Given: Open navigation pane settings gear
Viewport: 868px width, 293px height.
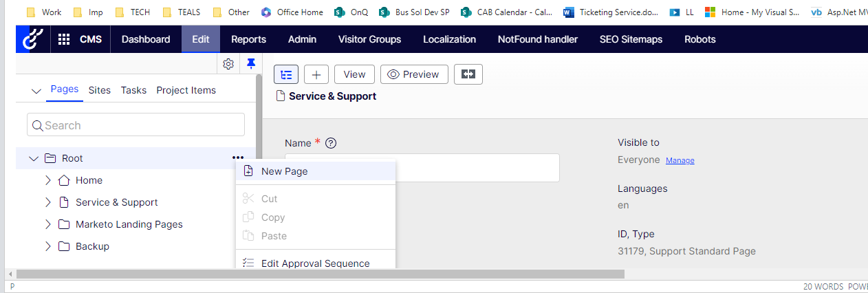Looking at the screenshot, I should click(228, 64).
